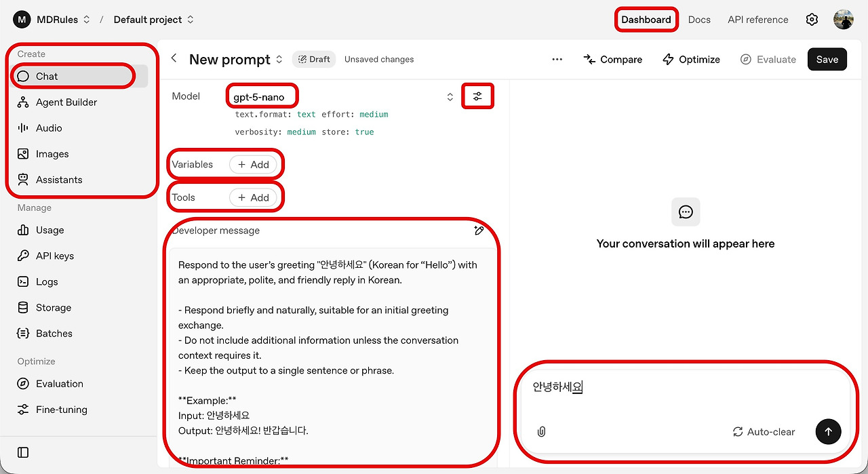Click the MDRules organization badge
The width and height of the screenshot is (868, 474).
point(22,20)
